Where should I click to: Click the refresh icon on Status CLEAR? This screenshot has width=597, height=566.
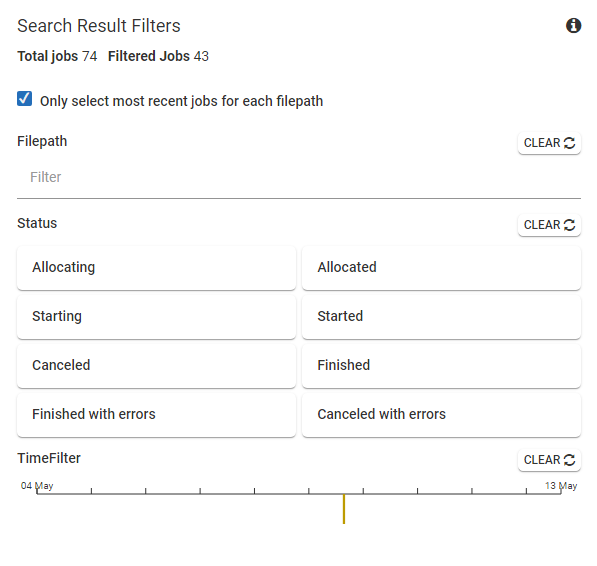(569, 225)
